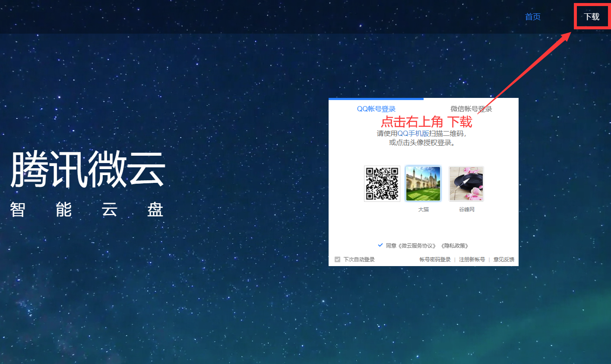Click the 大猫 account name label
This screenshot has width=611, height=364.
point(423,210)
